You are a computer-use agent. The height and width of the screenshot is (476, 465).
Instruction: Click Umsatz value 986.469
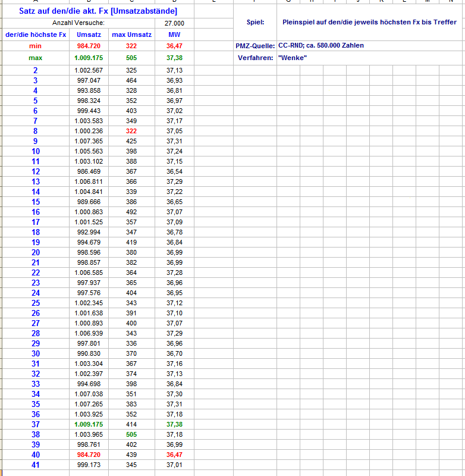pos(89,171)
